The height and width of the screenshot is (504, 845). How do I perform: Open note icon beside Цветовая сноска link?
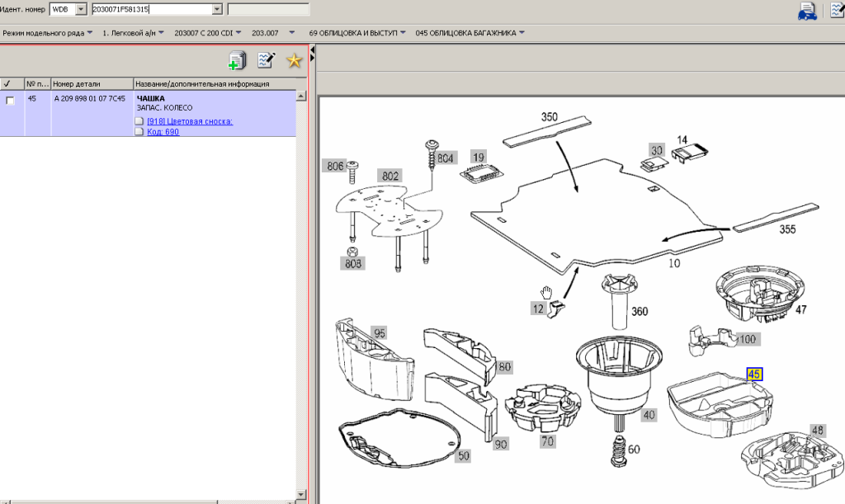(139, 122)
